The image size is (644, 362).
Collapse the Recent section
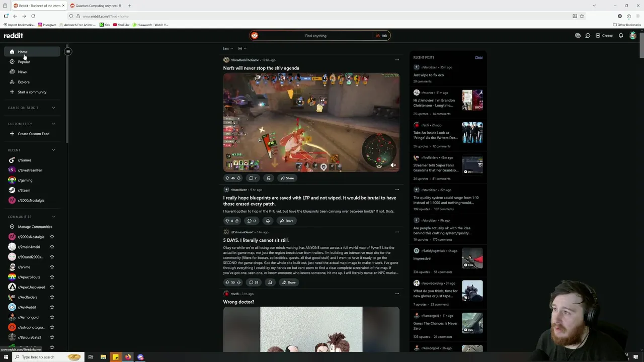point(53,150)
